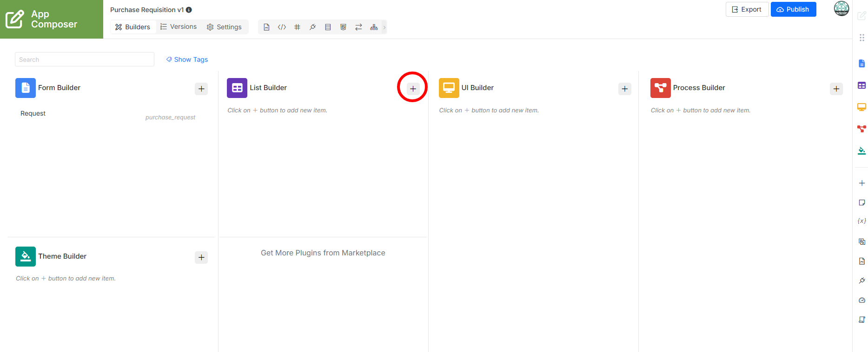The image size is (868, 352).
Task: Expand the toolbar with the right chevron
Action: coord(384,27)
